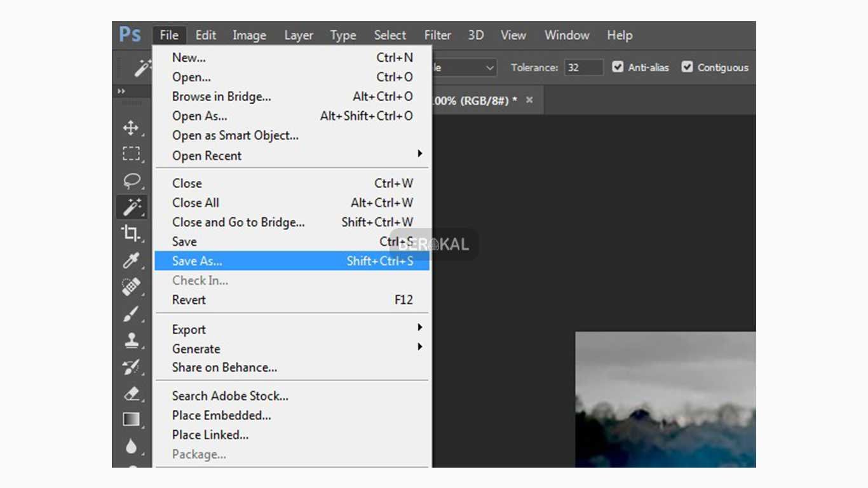Uncheck the Contiguous option

coord(687,67)
